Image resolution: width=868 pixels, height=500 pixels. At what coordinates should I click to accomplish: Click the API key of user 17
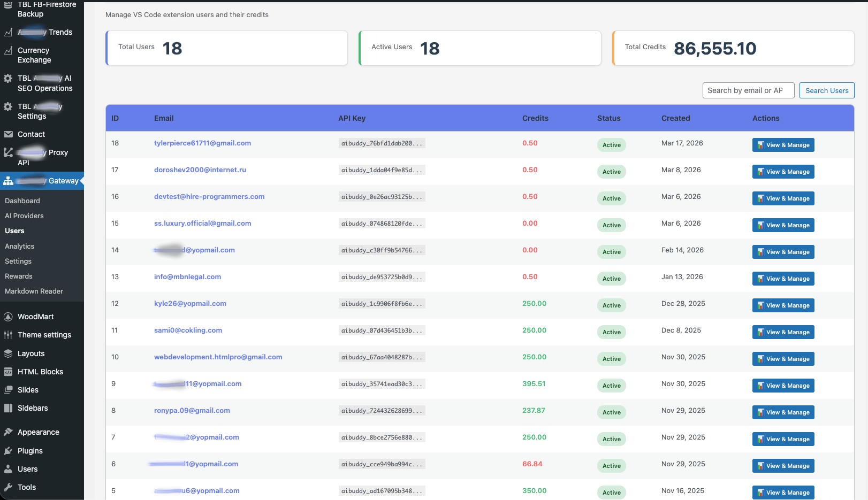click(382, 170)
